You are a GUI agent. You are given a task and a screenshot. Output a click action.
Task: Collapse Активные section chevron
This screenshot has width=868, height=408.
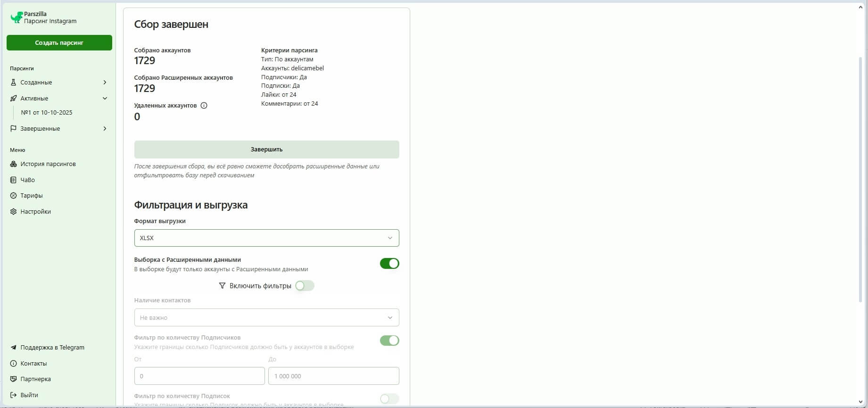(x=105, y=98)
